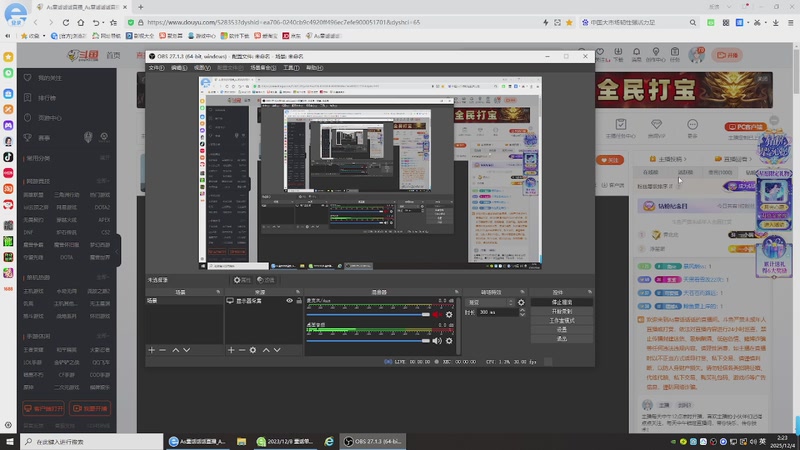Open 收藏 bookmarks dropdown arrow
The height and width of the screenshot is (450, 800).
[x=44, y=36]
